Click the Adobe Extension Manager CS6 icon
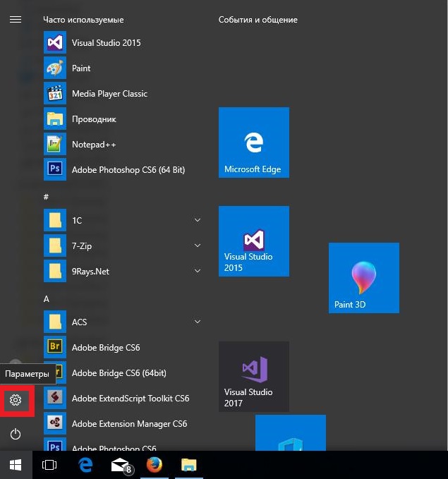Screen dimensions: 448x479 point(55,423)
